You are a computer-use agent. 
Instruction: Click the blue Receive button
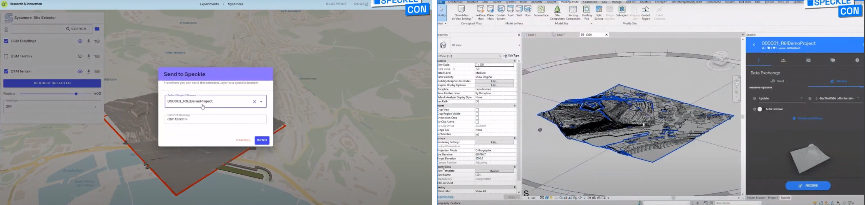pyautogui.click(x=808, y=186)
